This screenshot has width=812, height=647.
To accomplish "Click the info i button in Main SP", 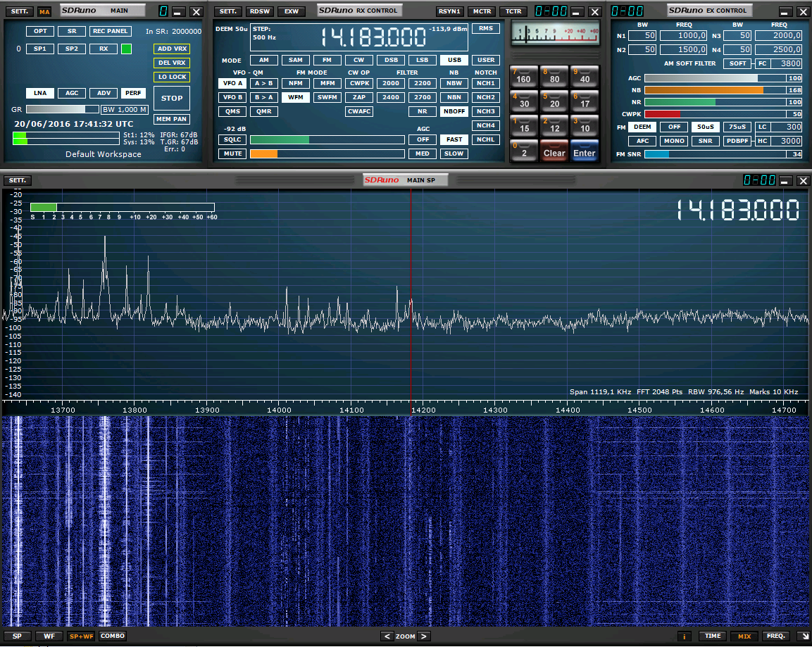I will pyautogui.click(x=684, y=636).
